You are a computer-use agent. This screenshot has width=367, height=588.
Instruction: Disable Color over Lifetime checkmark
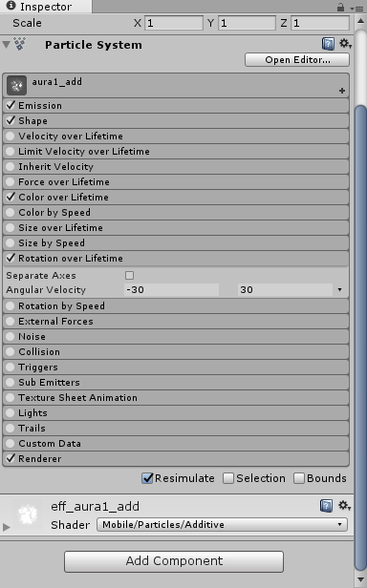pos(11,197)
